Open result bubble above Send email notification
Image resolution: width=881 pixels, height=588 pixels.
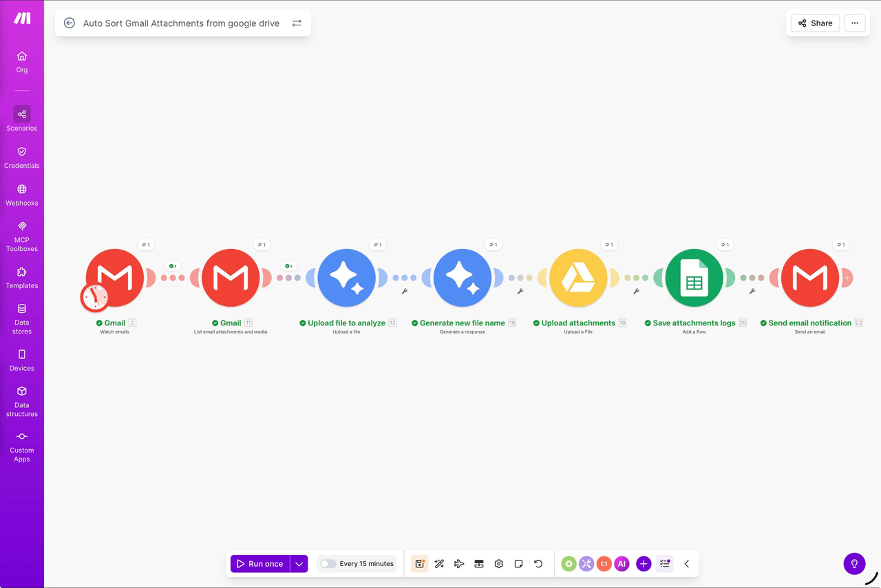(x=840, y=244)
